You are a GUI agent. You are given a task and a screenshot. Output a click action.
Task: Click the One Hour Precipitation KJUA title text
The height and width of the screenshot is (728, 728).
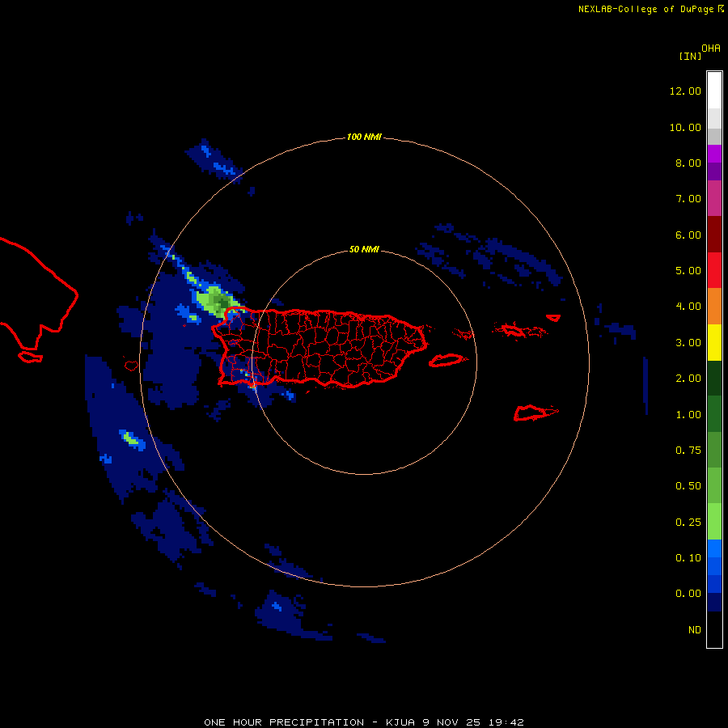coord(364,722)
